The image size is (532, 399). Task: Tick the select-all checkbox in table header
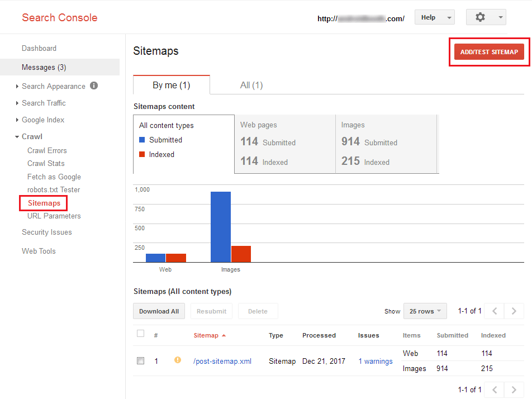140,334
